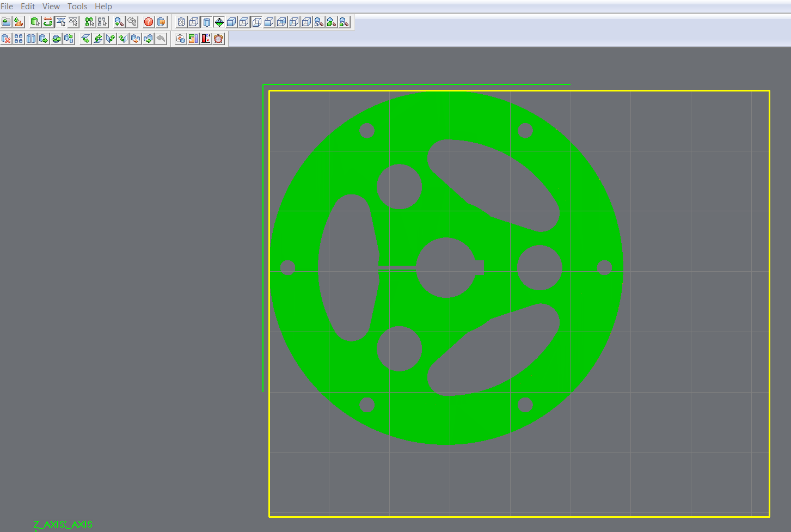791x532 pixels.
Task: Click the select part cylinder cursor icon
Action: [x=35, y=22]
